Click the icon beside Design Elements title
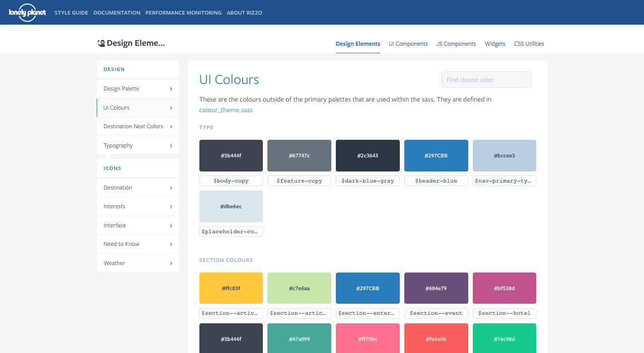This screenshot has width=644, height=353. [x=101, y=44]
